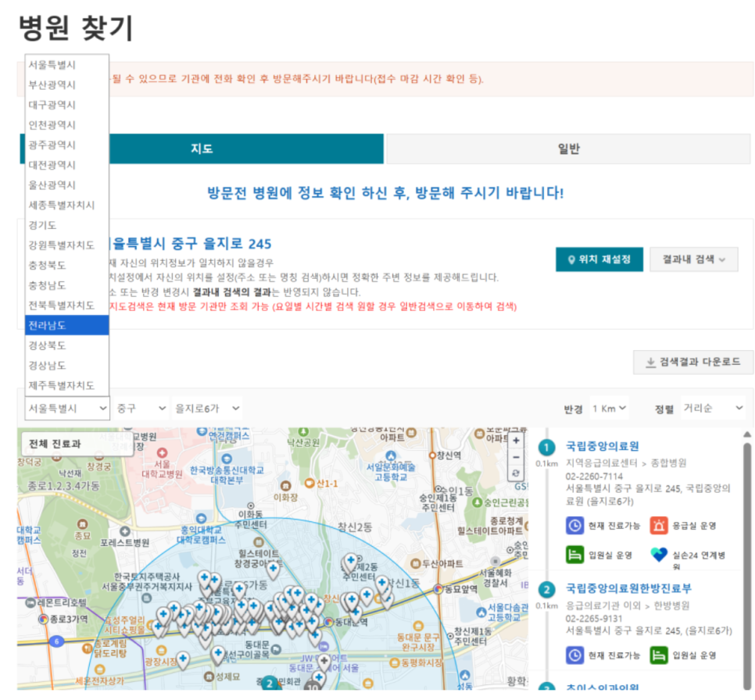Screen dimensions: 755x700
Task: Choose 경상남도 from the list
Action: [x=67, y=366]
